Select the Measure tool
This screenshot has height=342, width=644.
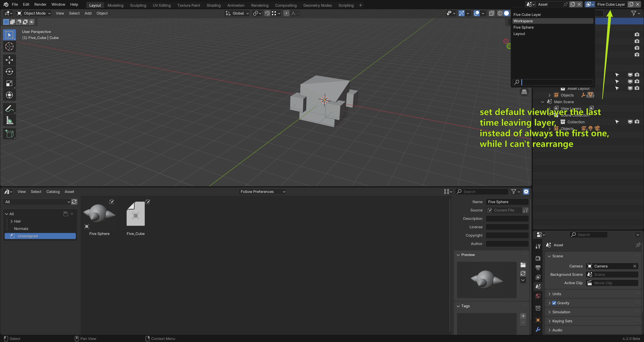(9, 121)
